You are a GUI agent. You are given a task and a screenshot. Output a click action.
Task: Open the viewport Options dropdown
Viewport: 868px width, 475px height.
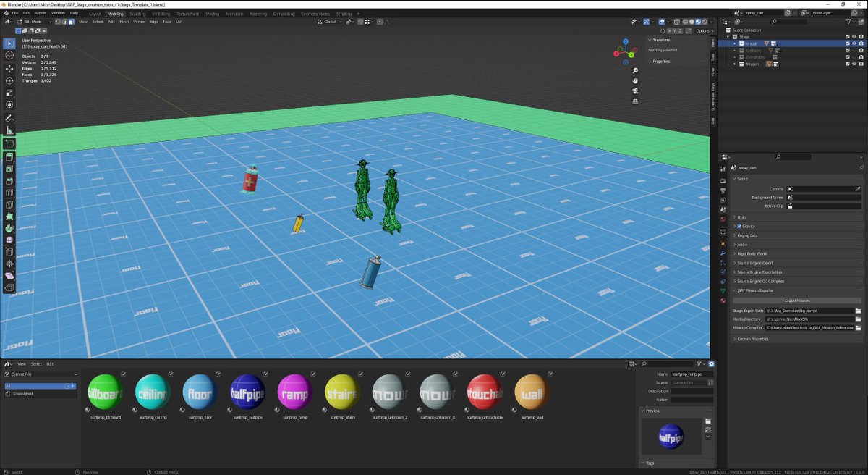click(704, 31)
